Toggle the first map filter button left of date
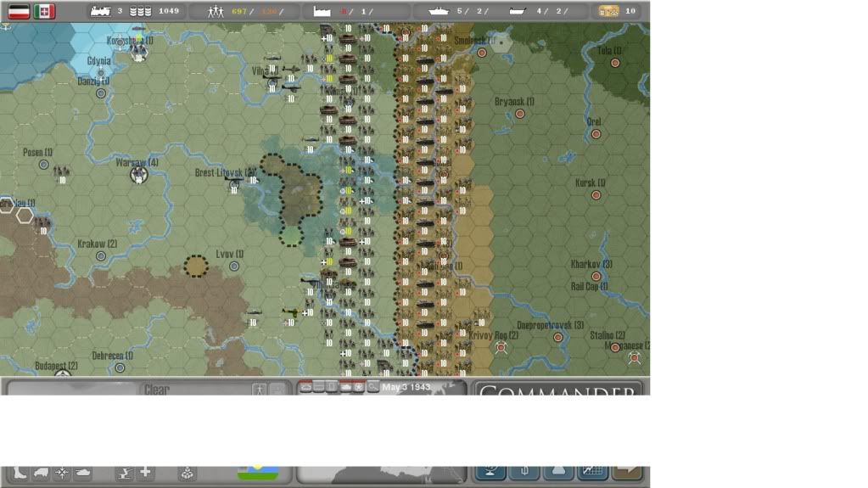This screenshot has height=488, width=868. (306, 387)
